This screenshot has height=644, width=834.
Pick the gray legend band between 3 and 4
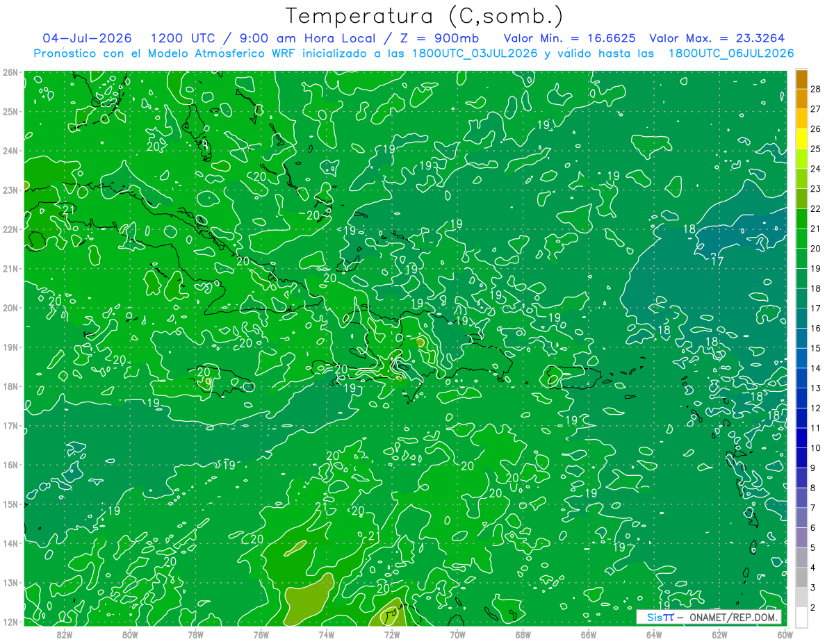(x=801, y=577)
